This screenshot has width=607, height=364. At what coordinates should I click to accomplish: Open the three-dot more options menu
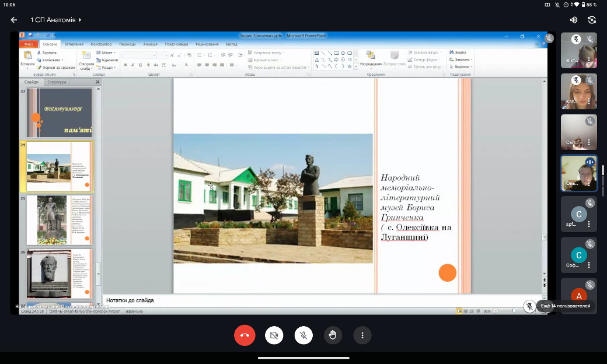pos(362,335)
